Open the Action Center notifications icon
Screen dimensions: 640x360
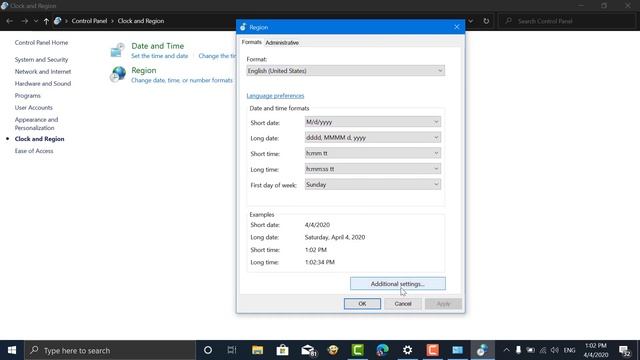point(624,351)
